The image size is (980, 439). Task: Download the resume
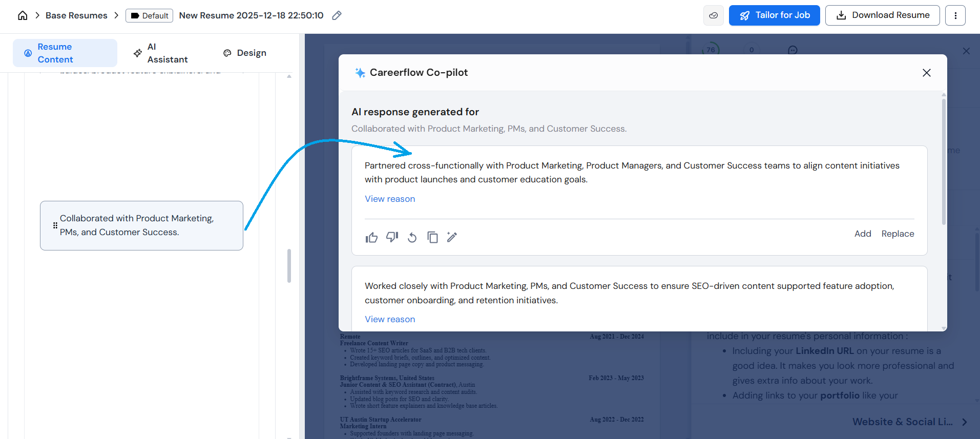point(882,15)
